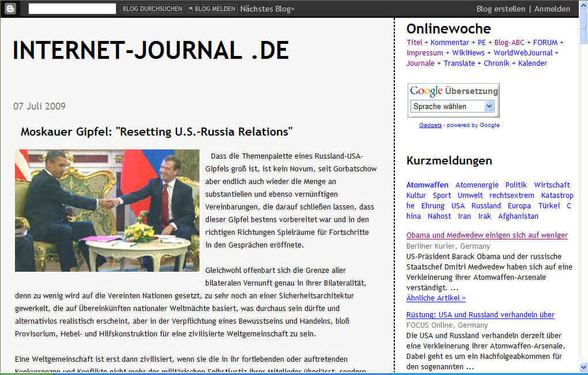Select the FORUM menu link
588x375 pixels.
point(545,42)
